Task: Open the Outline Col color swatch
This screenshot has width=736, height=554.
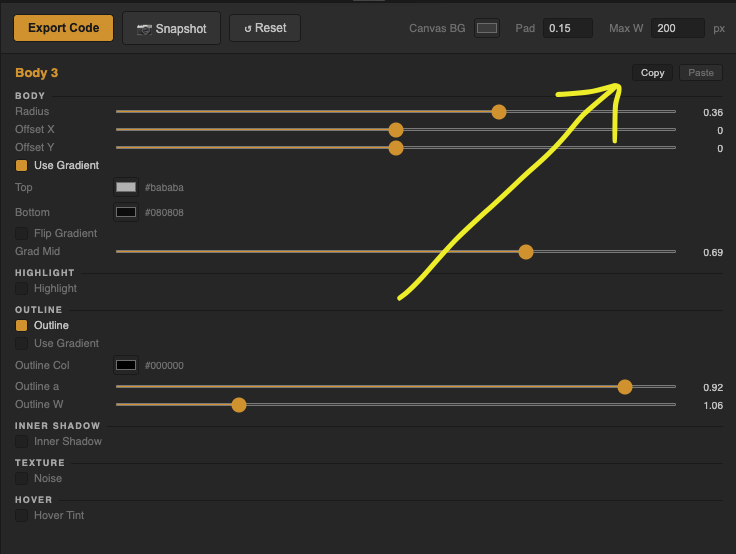Action: (126, 365)
